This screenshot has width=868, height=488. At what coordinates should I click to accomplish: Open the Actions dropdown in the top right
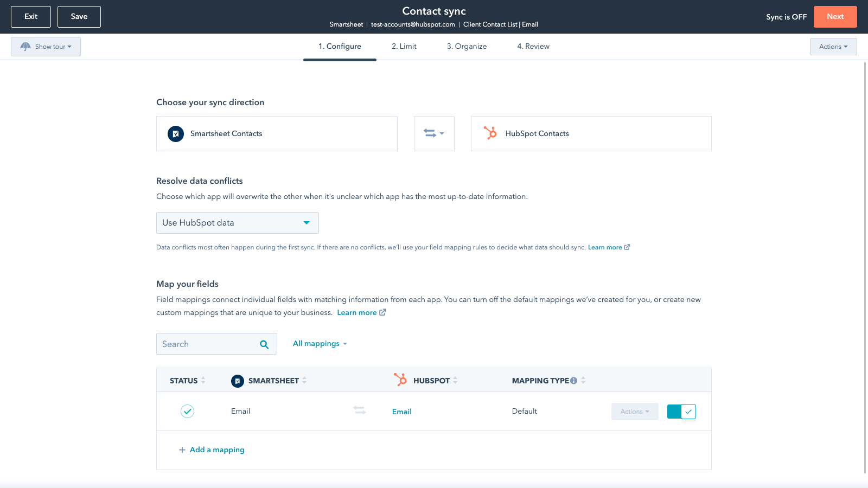coord(833,47)
